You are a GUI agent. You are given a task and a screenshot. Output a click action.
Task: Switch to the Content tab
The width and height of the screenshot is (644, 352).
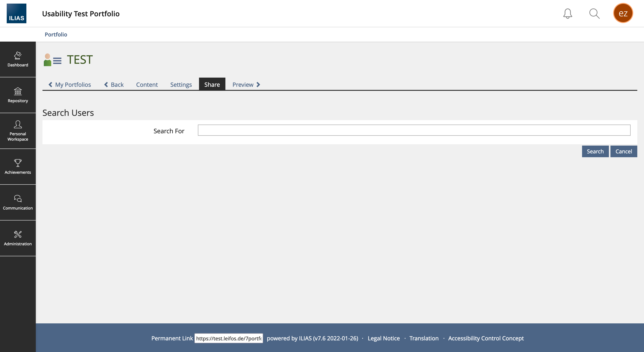click(147, 85)
